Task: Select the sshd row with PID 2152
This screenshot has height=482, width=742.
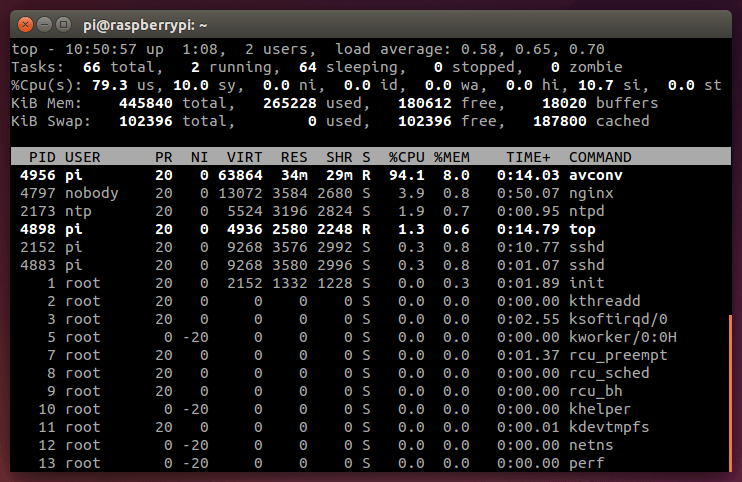Action: (x=300, y=247)
